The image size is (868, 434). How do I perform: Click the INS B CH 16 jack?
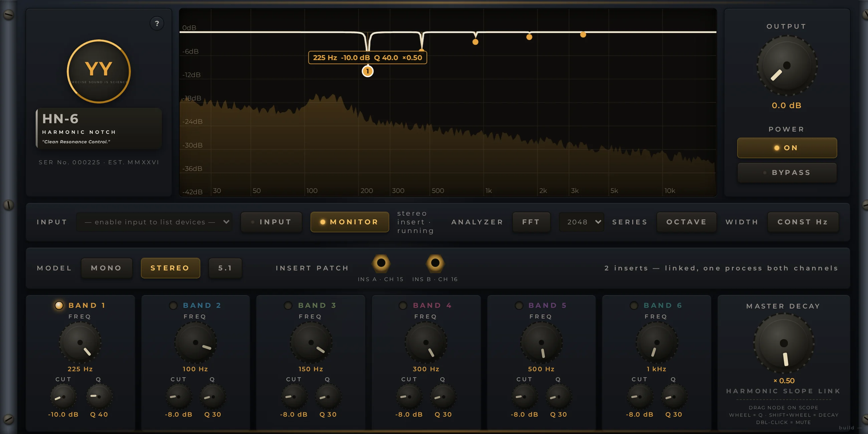click(x=435, y=263)
